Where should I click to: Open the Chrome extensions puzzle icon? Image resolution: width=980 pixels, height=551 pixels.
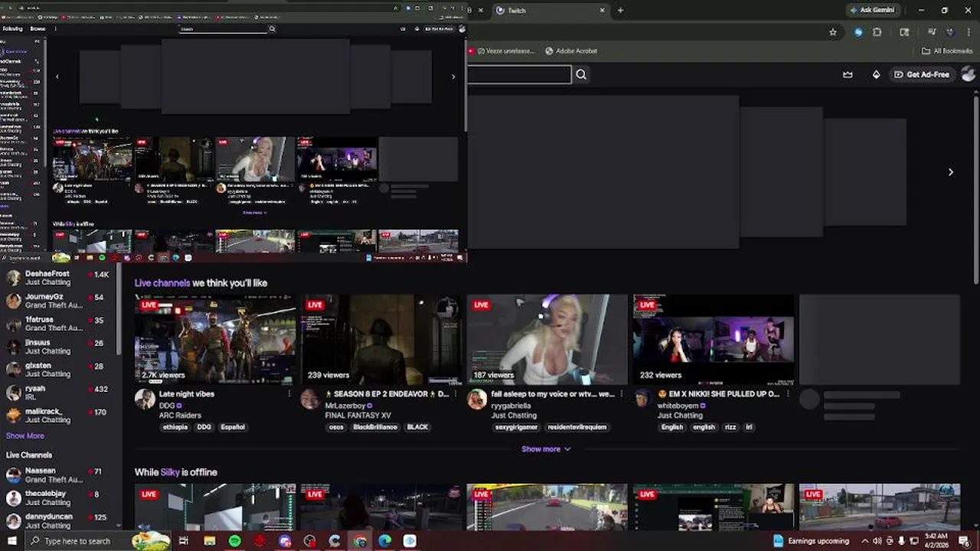[x=877, y=32]
